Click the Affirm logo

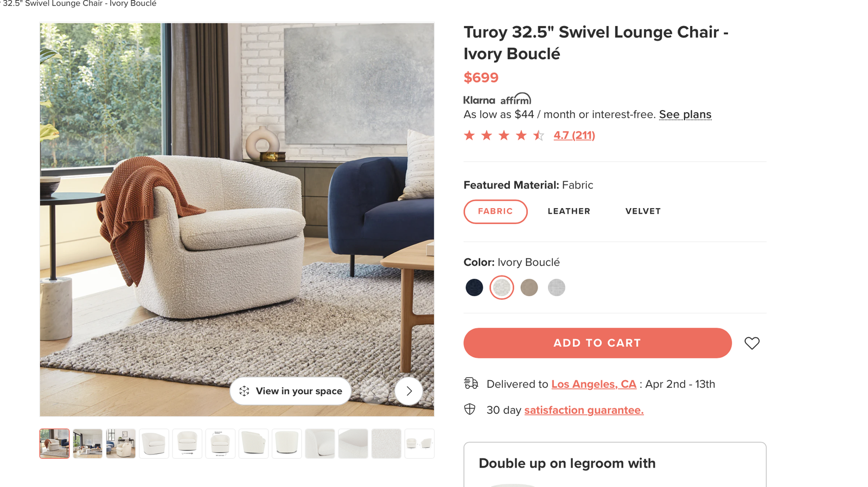[x=515, y=99]
